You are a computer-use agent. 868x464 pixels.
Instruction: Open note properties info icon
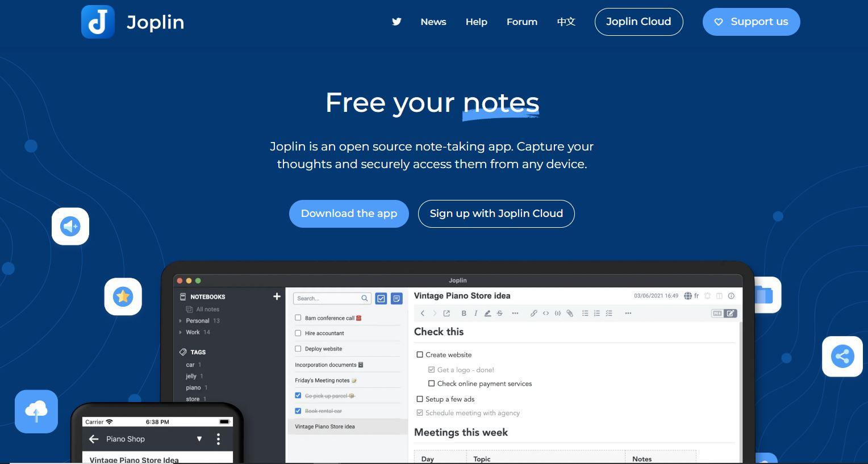pos(731,296)
